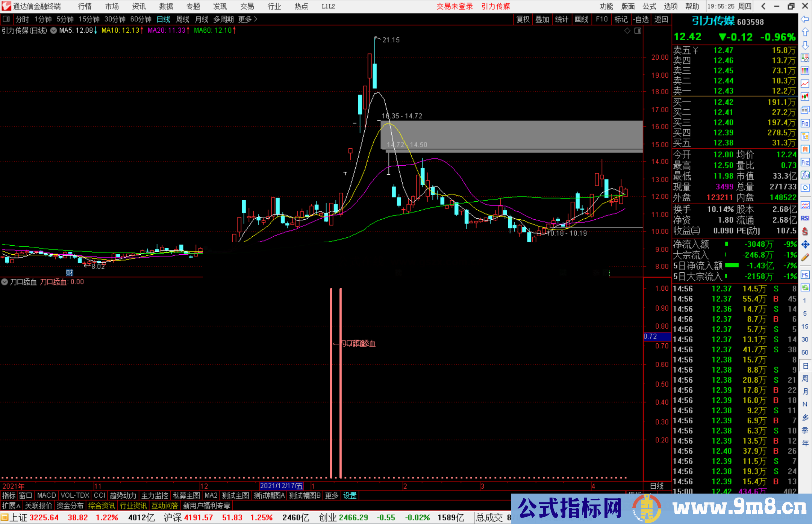The image size is (812, 524).
Task: Click the trend line chart sidebar icon
Action: pyautogui.click(x=805, y=83)
